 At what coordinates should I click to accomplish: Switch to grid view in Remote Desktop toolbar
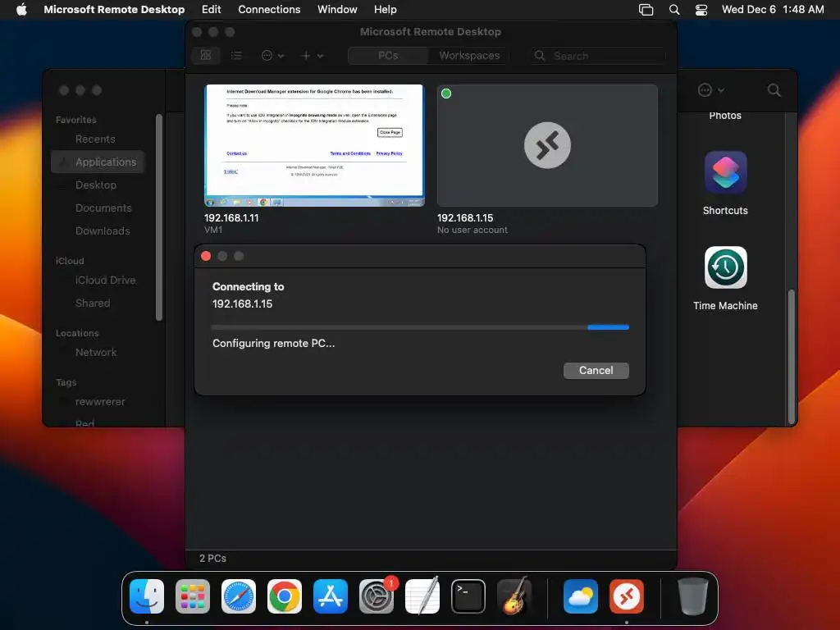206,55
